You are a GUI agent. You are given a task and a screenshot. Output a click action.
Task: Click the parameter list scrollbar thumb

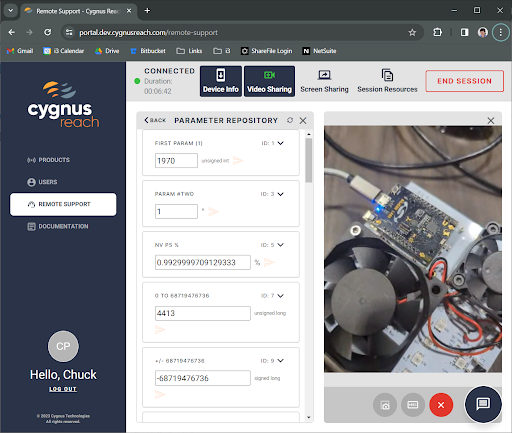pyautogui.click(x=309, y=160)
